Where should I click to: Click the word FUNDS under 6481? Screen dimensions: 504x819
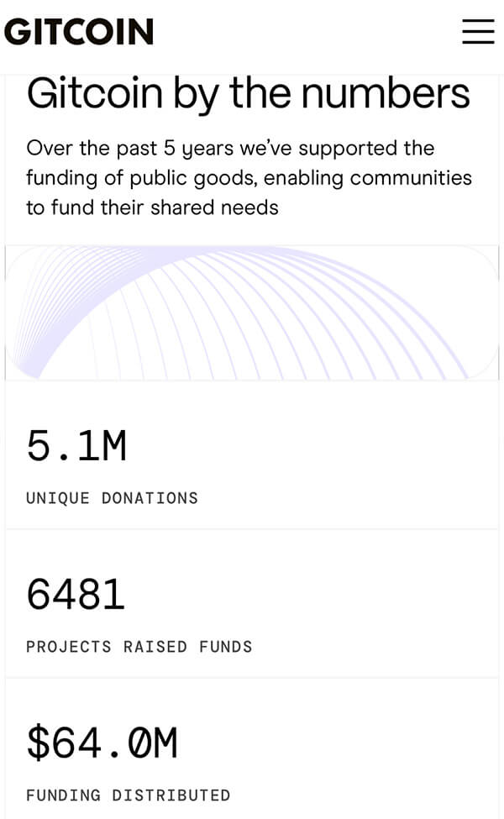pos(226,647)
